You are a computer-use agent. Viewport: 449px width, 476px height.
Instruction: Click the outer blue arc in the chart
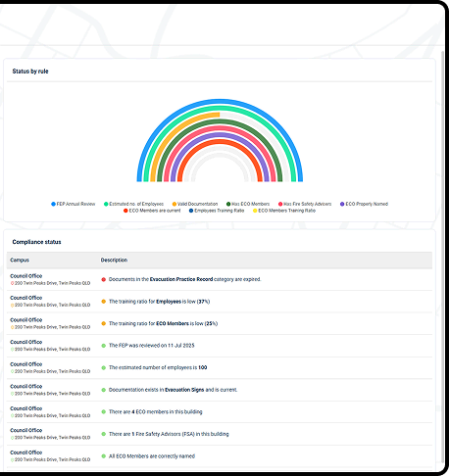pyautogui.click(x=220, y=102)
